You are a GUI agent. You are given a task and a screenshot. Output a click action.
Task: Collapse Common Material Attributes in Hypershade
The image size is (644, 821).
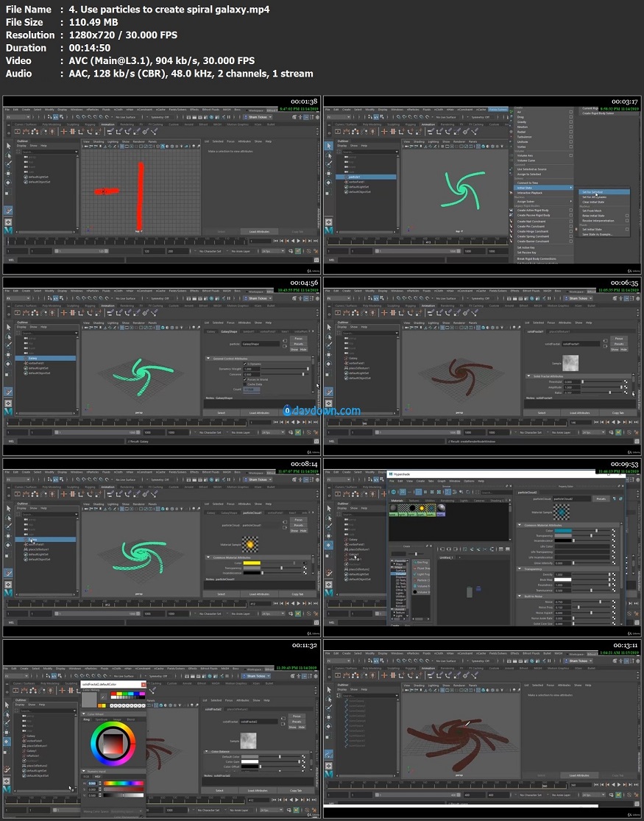(520, 525)
